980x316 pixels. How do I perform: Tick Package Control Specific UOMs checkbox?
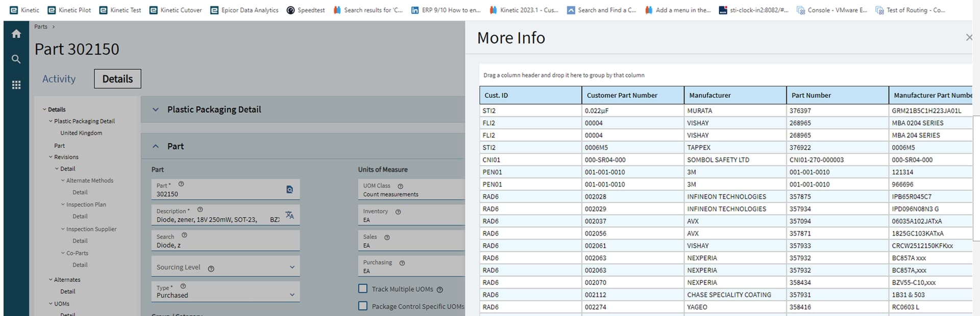363,306
